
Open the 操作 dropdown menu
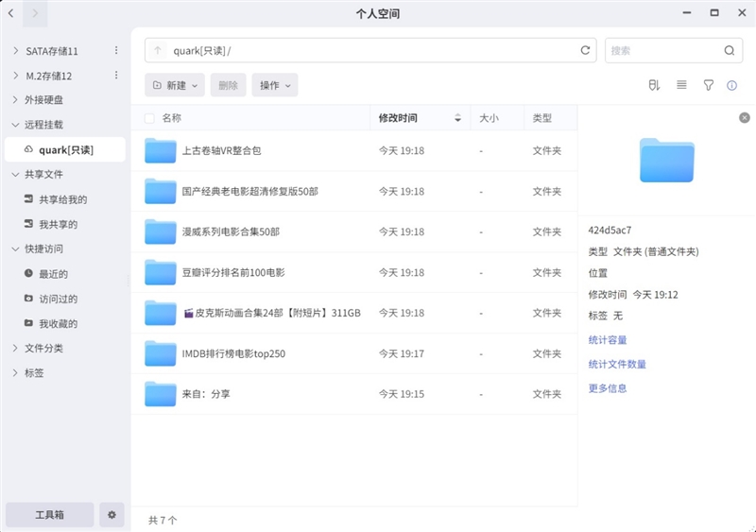point(274,85)
